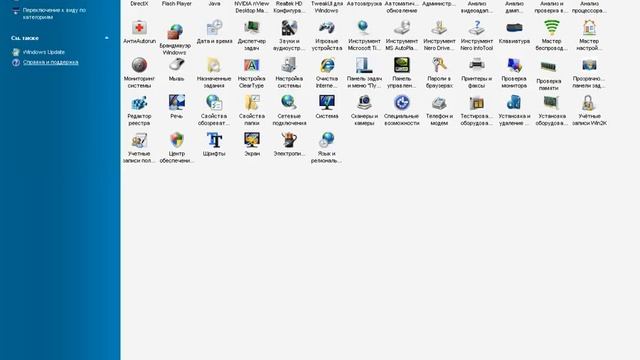
Task: Open Принтеры и факсы icon
Action: 477,65
